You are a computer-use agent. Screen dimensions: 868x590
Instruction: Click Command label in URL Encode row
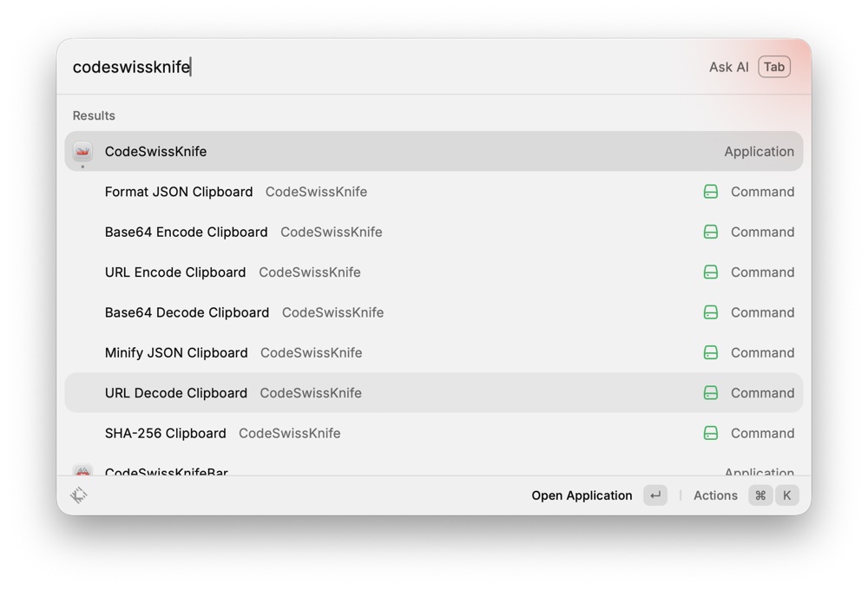coord(762,272)
